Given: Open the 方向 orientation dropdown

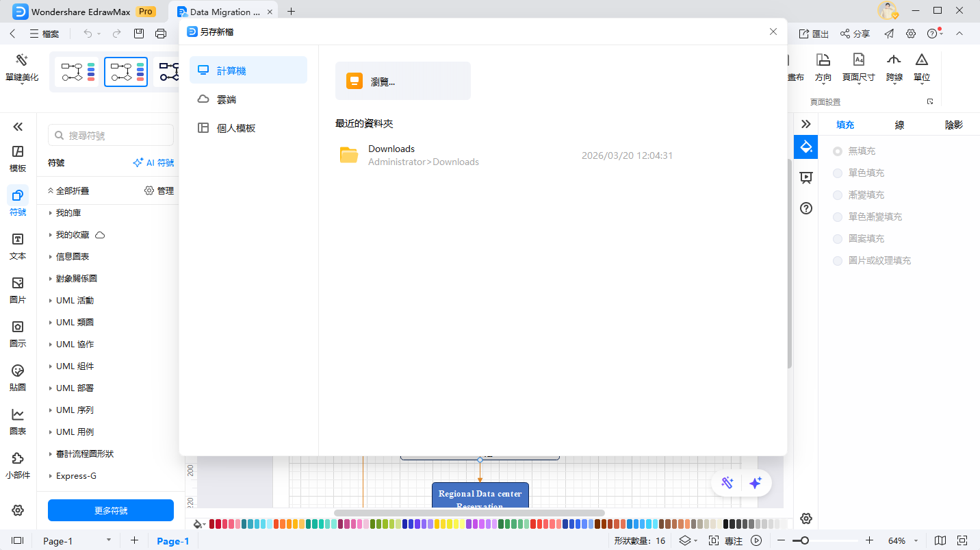Looking at the screenshot, I should click(823, 68).
